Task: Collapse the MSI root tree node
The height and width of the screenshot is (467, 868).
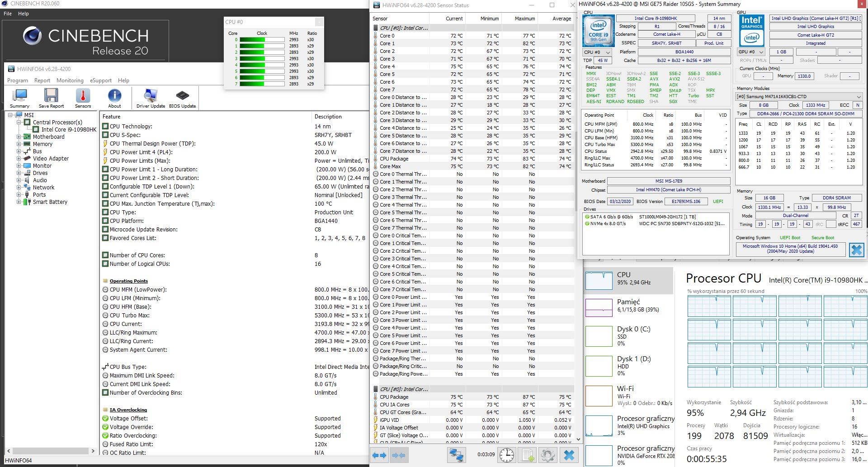Action: pos(10,115)
